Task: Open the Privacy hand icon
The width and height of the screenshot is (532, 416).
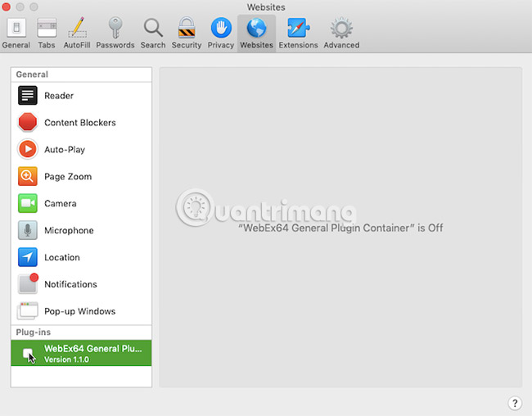Action: pyautogui.click(x=221, y=28)
